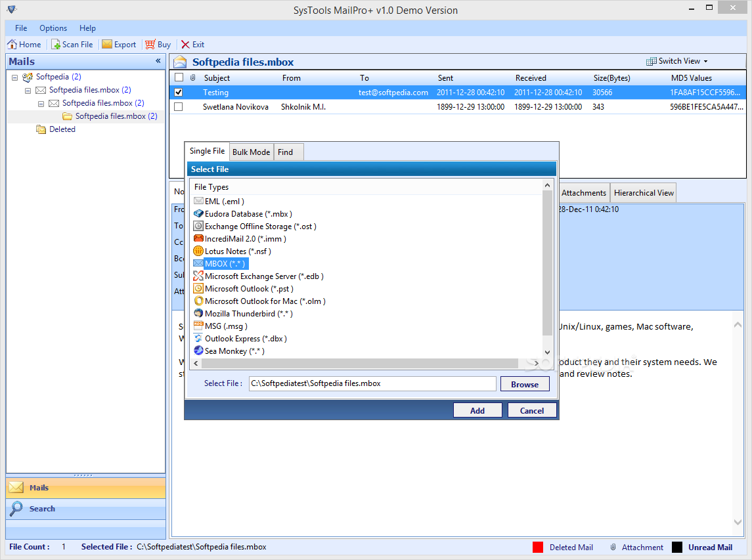Click the Search magnifier icon
The width and height of the screenshot is (752, 560).
[x=16, y=508]
